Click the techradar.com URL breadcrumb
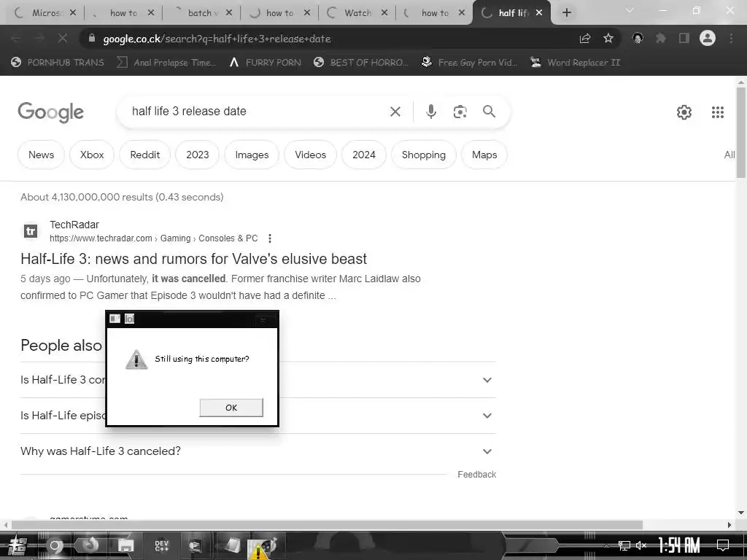The image size is (747, 560). [153, 238]
